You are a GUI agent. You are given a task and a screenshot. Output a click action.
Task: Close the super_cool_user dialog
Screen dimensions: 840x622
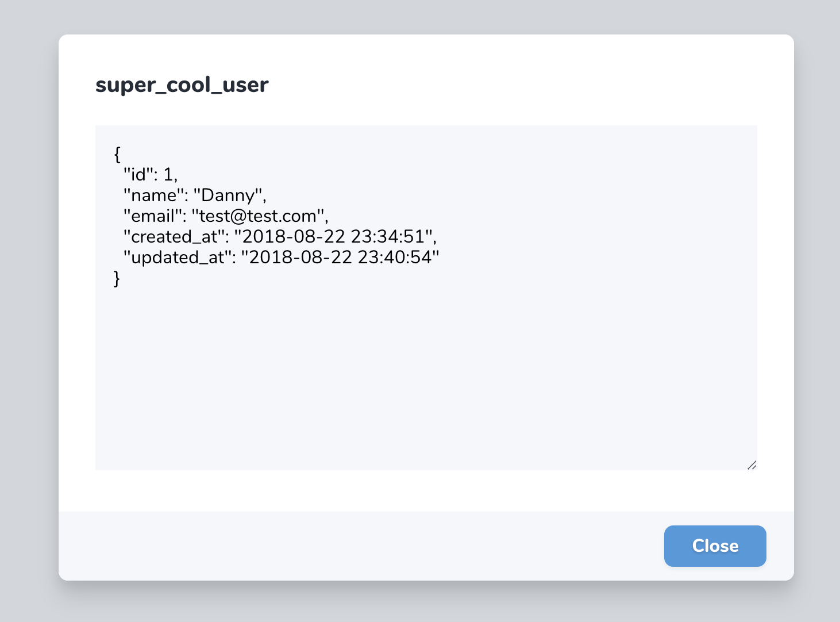tap(715, 546)
